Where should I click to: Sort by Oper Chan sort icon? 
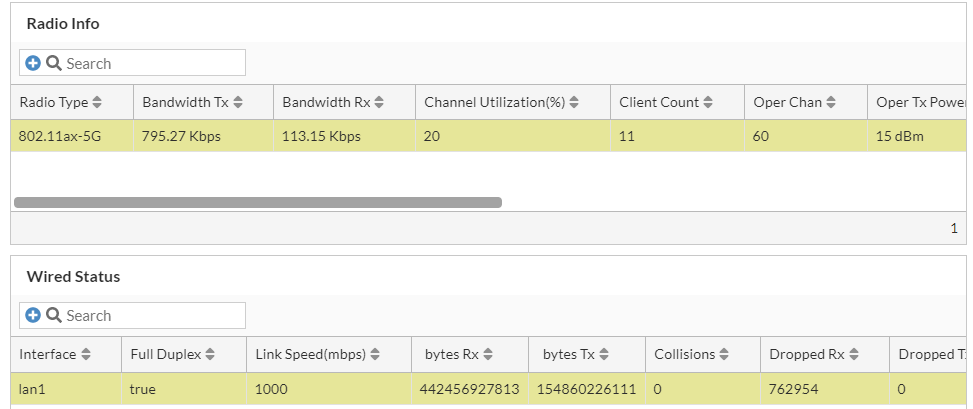[x=831, y=102]
